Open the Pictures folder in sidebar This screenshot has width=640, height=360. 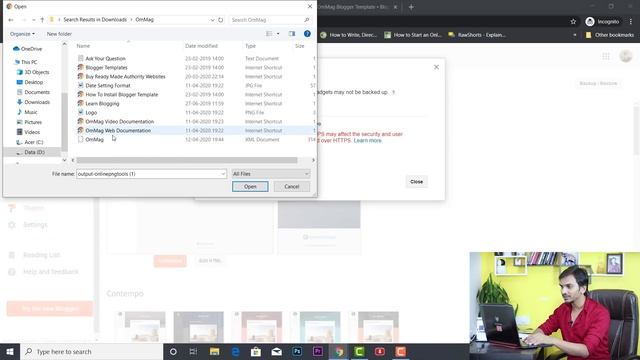pos(29,122)
